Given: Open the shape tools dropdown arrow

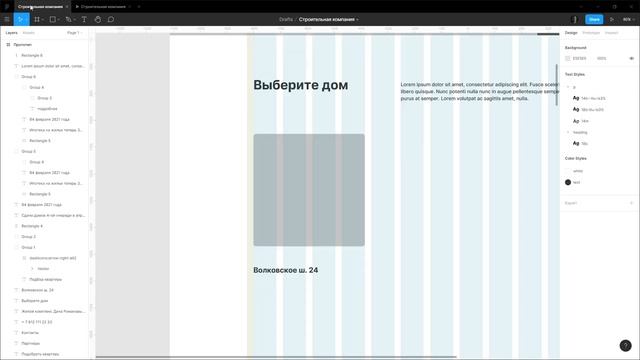Looking at the screenshot, I should click(58, 20).
